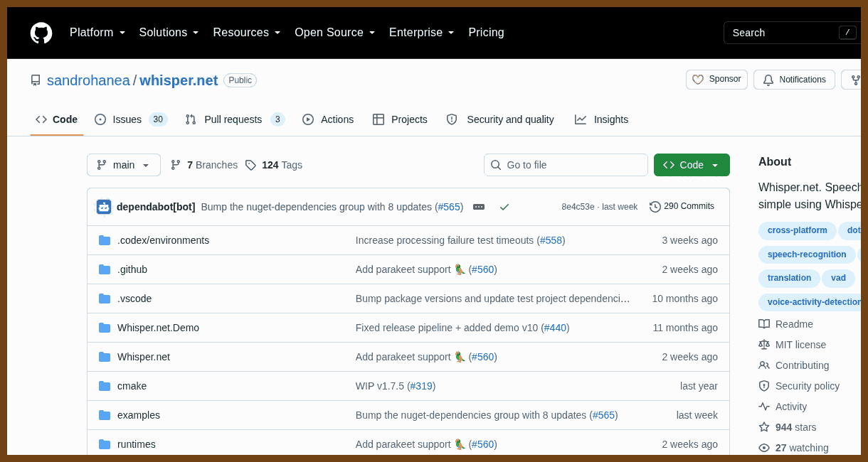
Task: Open the Whisper.net folder name
Action: (x=144, y=357)
